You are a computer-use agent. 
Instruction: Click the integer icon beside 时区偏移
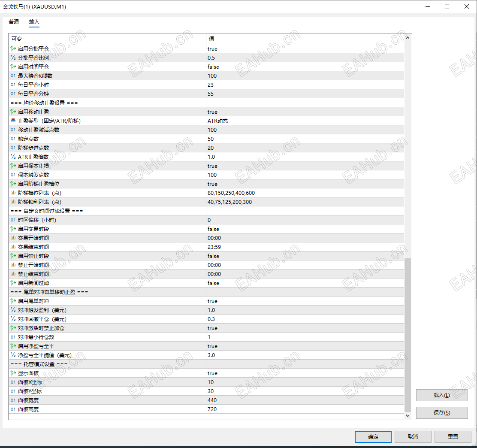13,220
